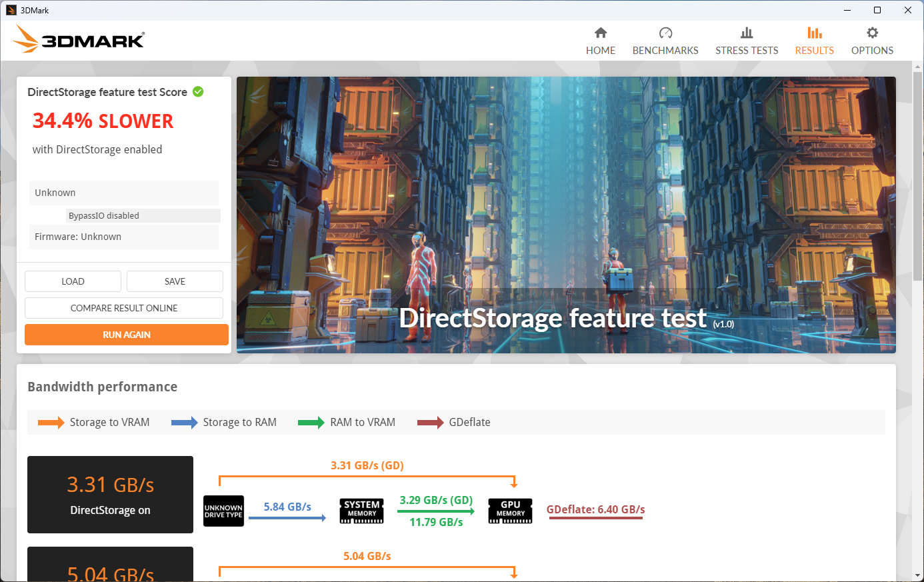Screen dimensions: 924x582
Task: Click the BypassIO disabled label
Action: click(104, 215)
